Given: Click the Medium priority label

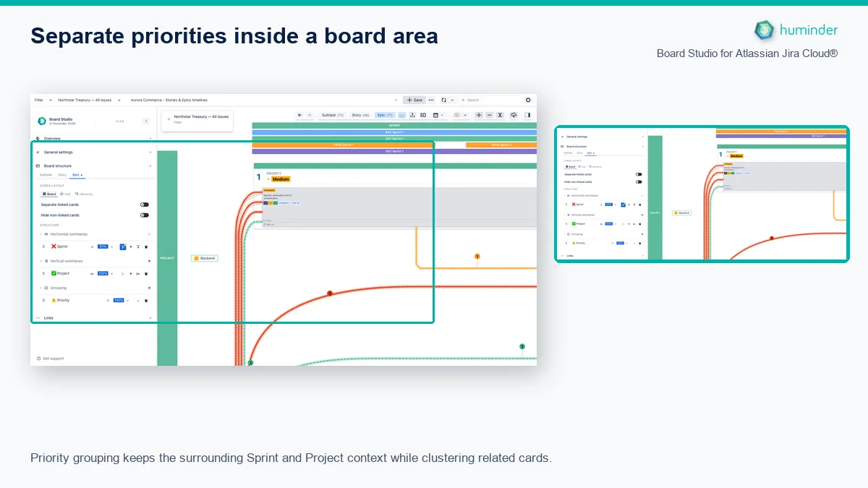Looking at the screenshot, I should tap(281, 179).
